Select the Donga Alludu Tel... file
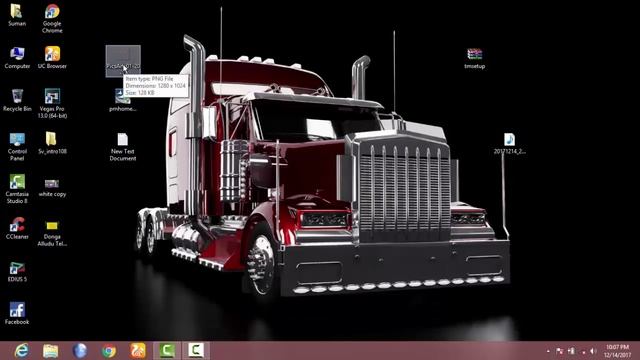The width and height of the screenshot is (640, 360). 52,233
